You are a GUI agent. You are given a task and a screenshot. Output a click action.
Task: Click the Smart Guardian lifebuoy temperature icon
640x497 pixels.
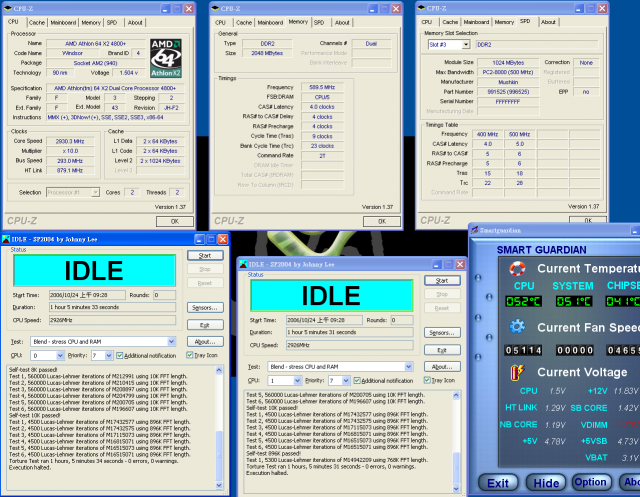[517, 268]
